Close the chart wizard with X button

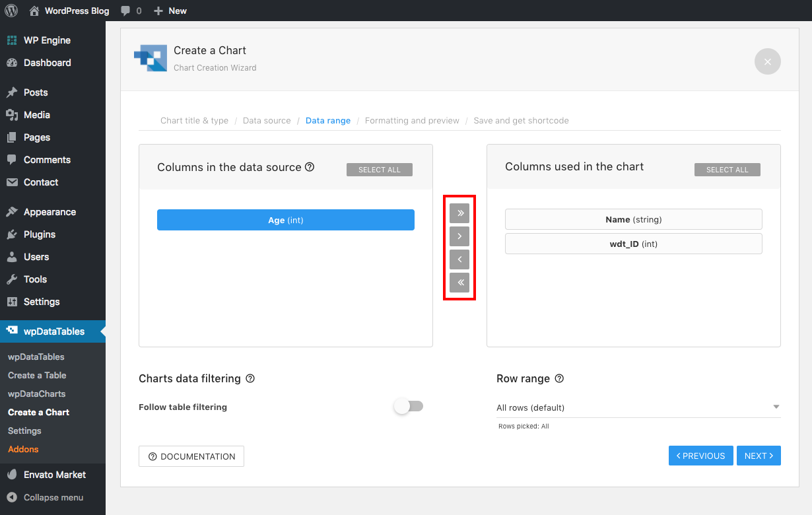(x=768, y=61)
